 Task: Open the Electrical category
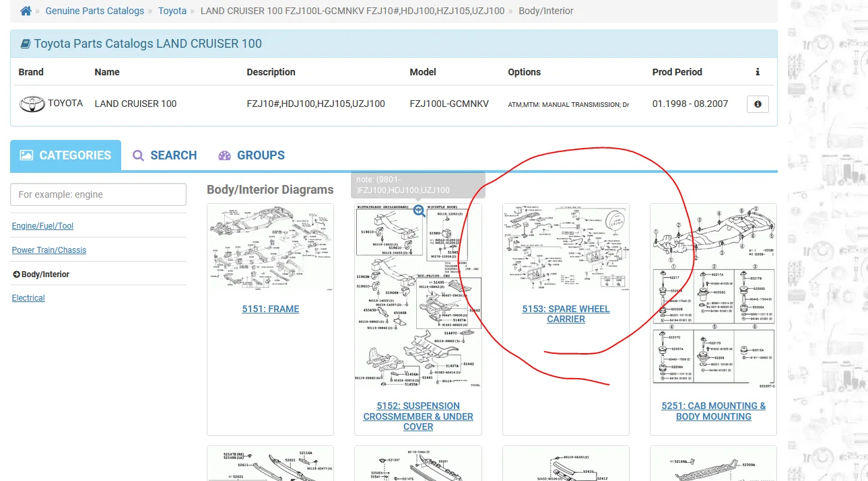click(28, 298)
